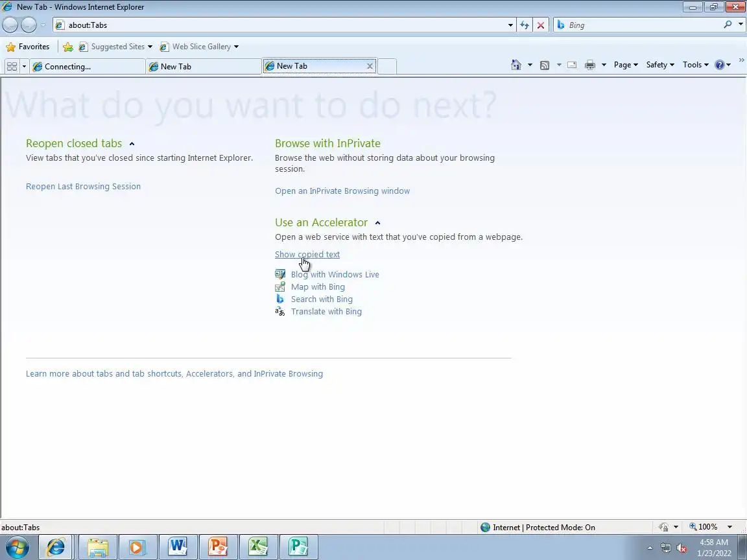Open the tab list dropdown arrow

[x=24, y=66]
